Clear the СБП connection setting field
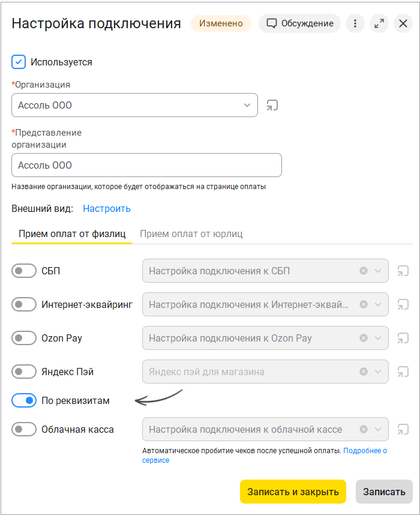The height and width of the screenshot is (515, 420). coord(364,271)
